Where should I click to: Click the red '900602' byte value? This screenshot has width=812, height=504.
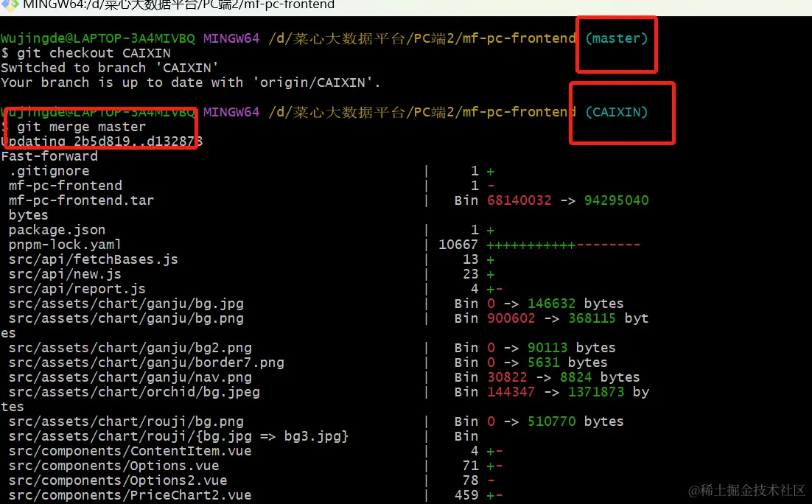pos(511,318)
